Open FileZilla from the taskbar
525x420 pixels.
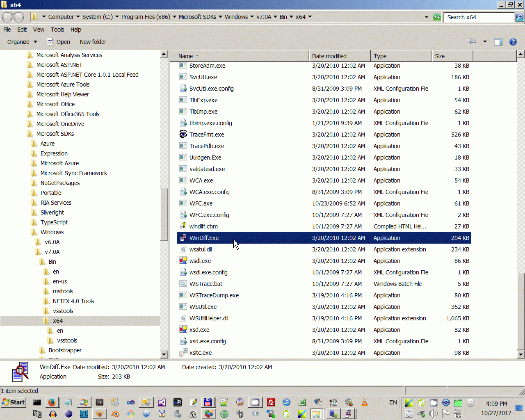tap(271, 402)
